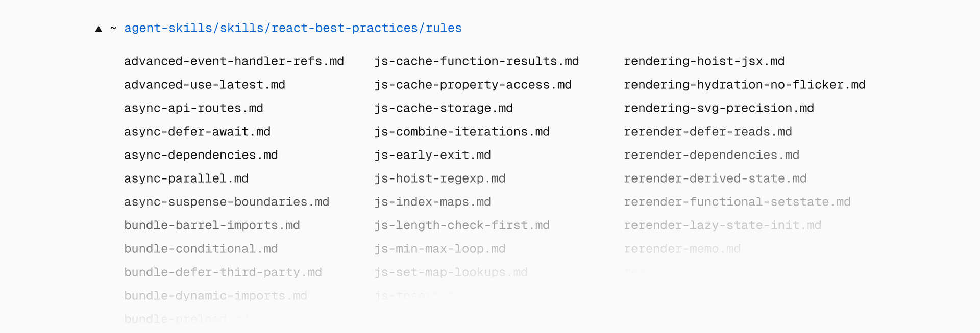Viewport: 980px width, 333px height.
Task: Select advanced-use-latest.md in the listing
Action: point(204,85)
